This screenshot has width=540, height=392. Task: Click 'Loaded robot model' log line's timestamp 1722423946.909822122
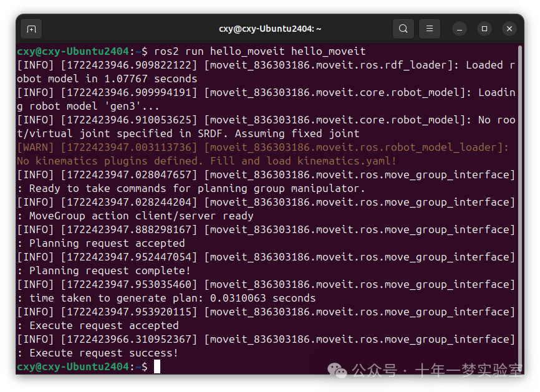(x=129, y=65)
